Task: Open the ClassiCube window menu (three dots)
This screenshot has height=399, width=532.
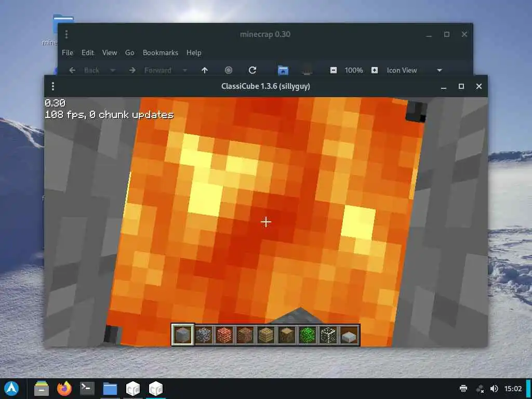Action: [x=53, y=86]
